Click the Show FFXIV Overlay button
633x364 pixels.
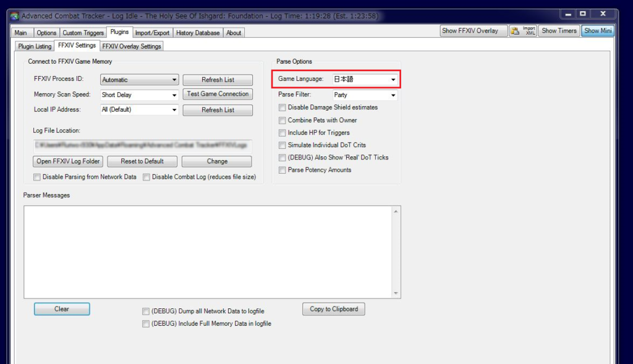(x=474, y=31)
